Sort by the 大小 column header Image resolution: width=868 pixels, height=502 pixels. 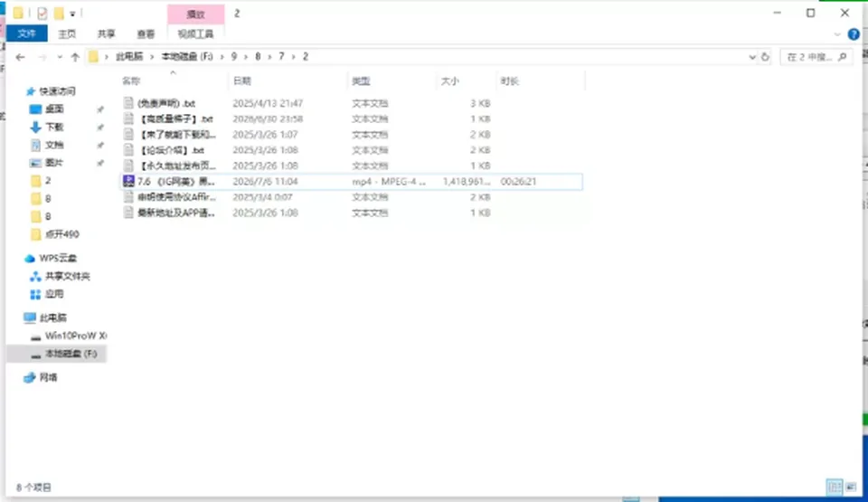[449, 81]
